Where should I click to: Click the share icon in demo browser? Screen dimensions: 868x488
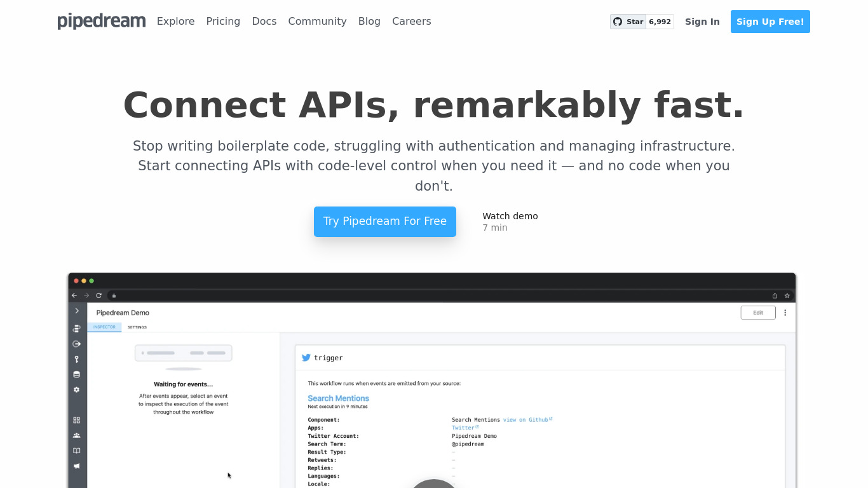click(x=775, y=295)
